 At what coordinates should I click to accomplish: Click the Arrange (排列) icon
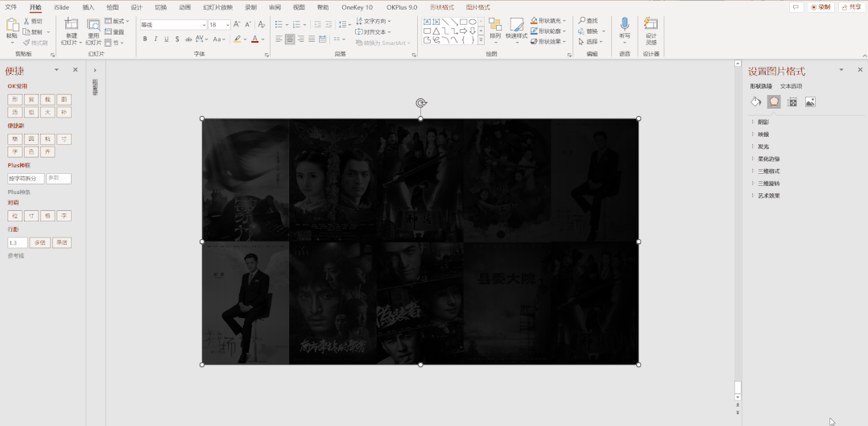point(495,24)
